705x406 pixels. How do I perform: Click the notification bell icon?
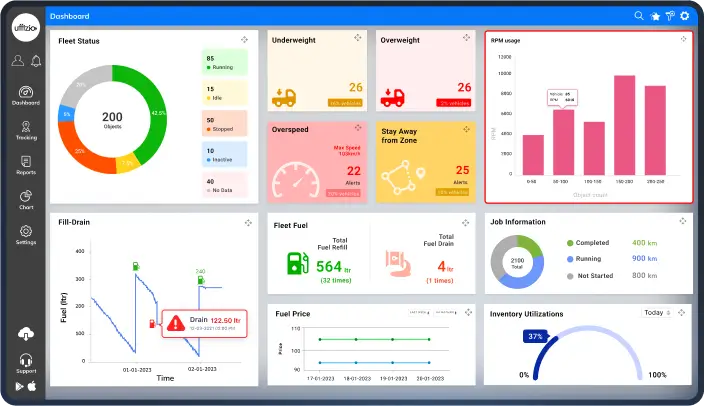click(36, 61)
